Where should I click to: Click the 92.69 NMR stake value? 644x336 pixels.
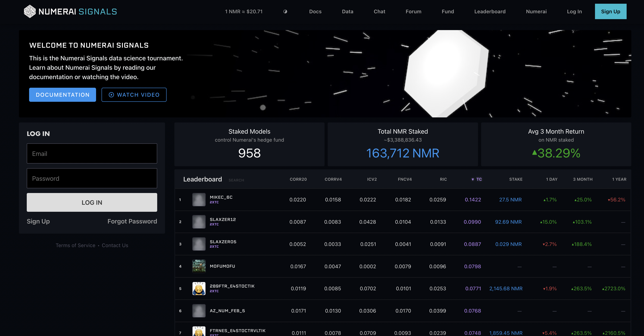click(x=508, y=222)
